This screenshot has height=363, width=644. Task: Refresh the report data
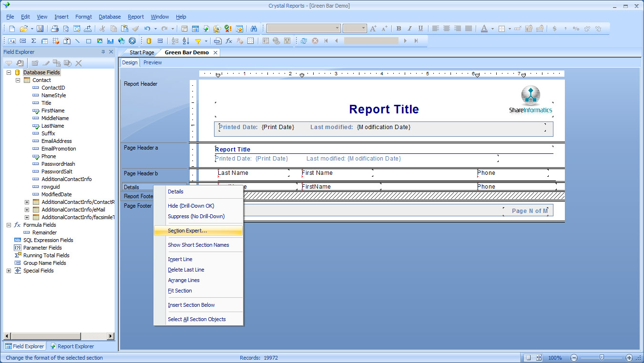coord(304,40)
